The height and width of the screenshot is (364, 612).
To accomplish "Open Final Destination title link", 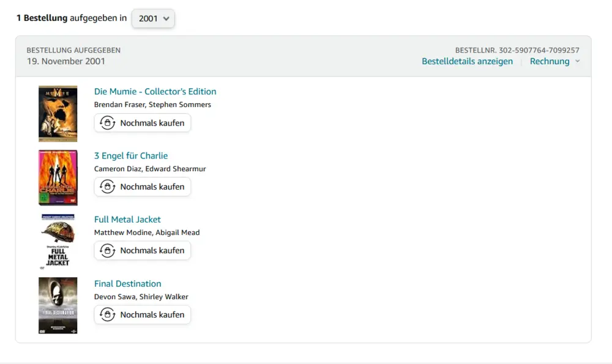I will [x=128, y=284].
